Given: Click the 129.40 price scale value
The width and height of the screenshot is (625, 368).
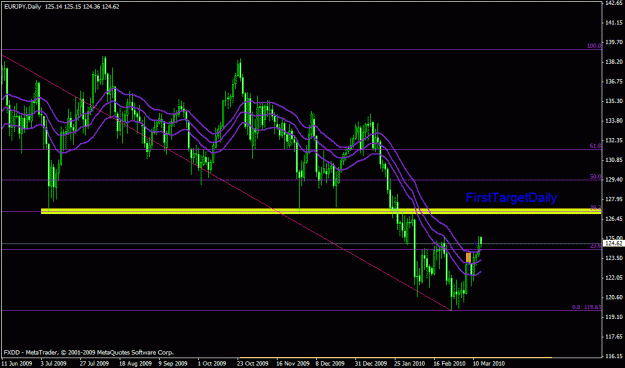Looking at the screenshot, I should coord(614,179).
